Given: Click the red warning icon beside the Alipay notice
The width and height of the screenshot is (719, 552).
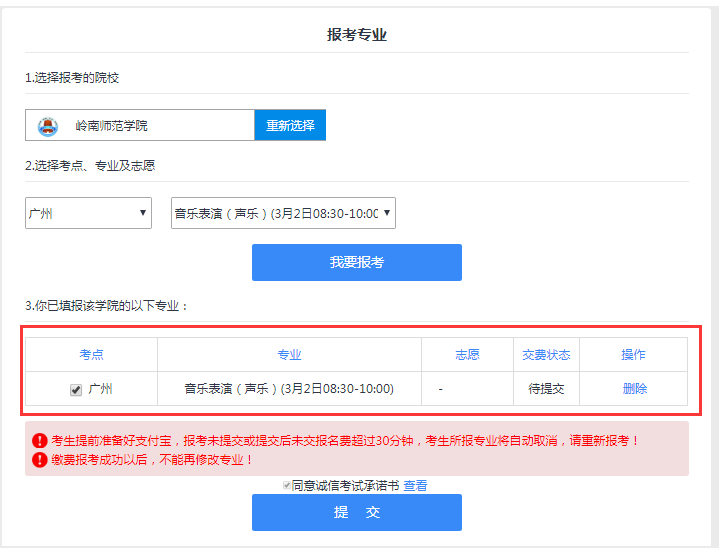Looking at the screenshot, I should (39, 440).
